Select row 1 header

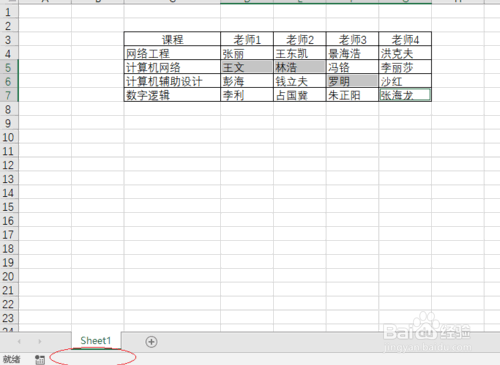9,12
